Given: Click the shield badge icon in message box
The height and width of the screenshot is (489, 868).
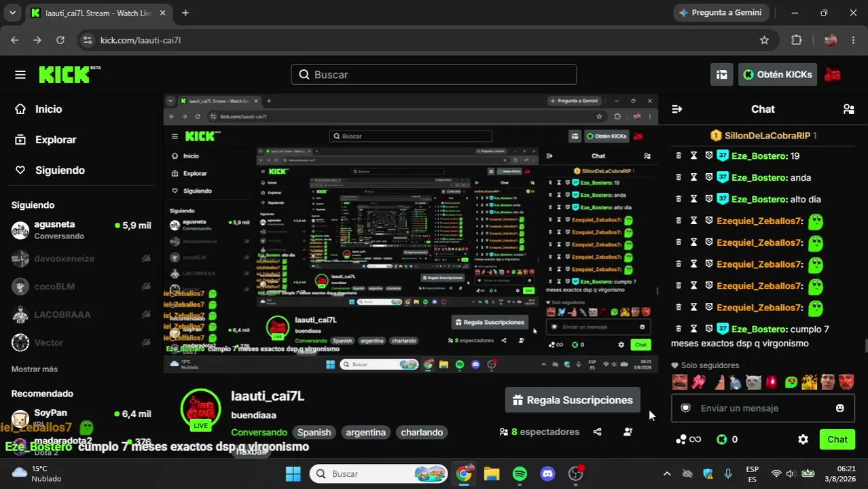Looking at the screenshot, I should [x=686, y=408].
